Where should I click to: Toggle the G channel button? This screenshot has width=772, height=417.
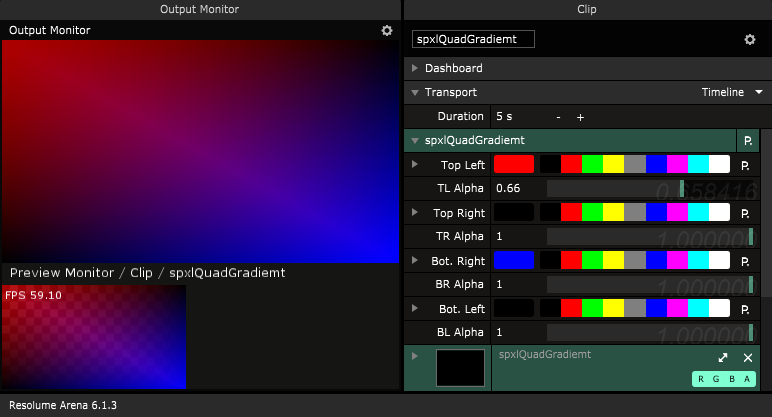click(716, 379)
